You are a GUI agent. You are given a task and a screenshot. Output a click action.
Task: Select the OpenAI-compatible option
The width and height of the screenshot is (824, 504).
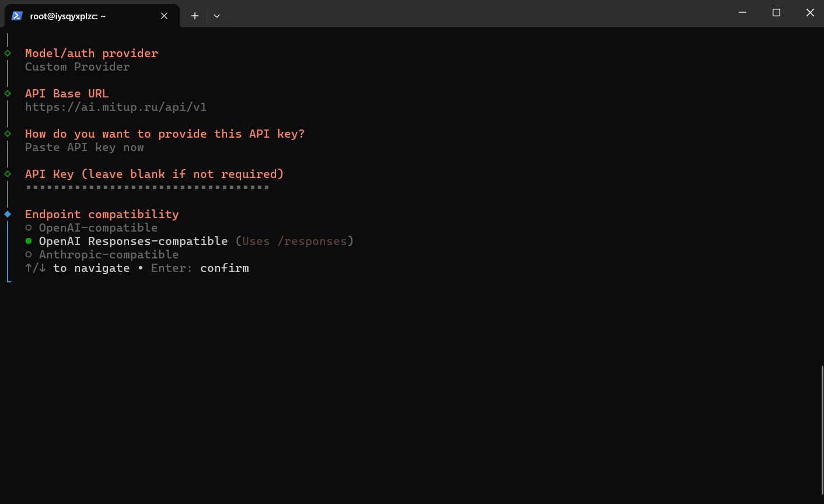(92, 228)
